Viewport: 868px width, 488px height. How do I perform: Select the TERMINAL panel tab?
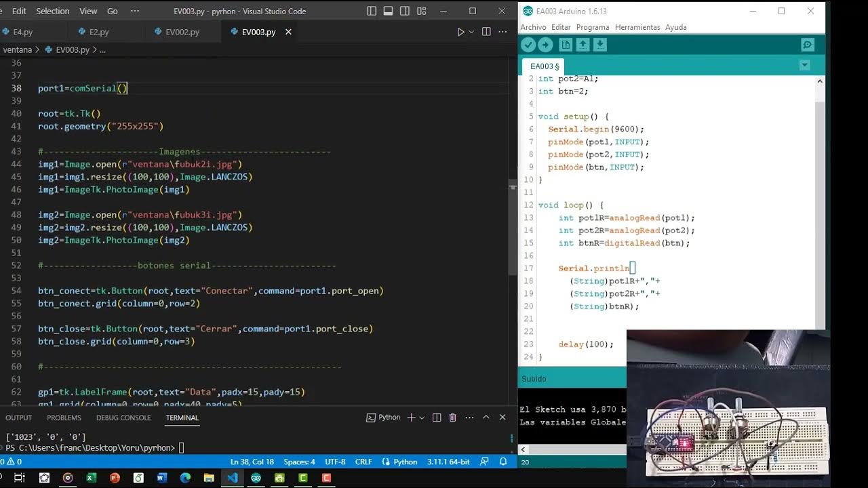tap(182, 418)
